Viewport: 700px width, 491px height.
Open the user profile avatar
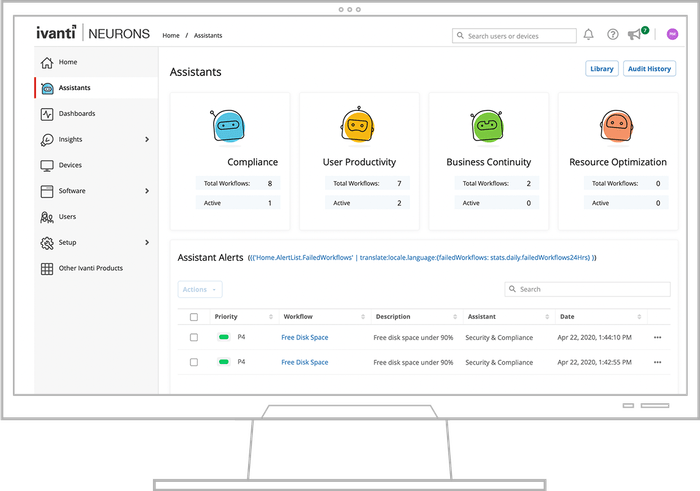pyautogui.click(x=672, y=34)
